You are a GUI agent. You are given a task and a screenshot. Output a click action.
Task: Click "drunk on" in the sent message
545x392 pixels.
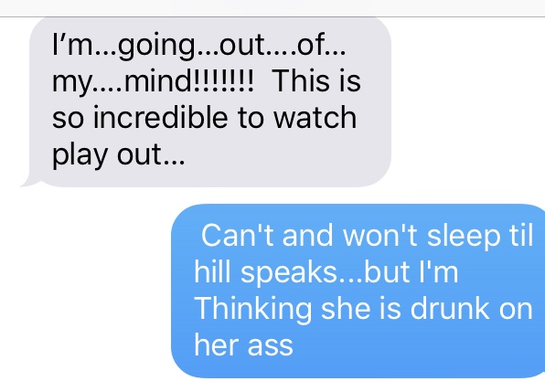pos(471,308)
